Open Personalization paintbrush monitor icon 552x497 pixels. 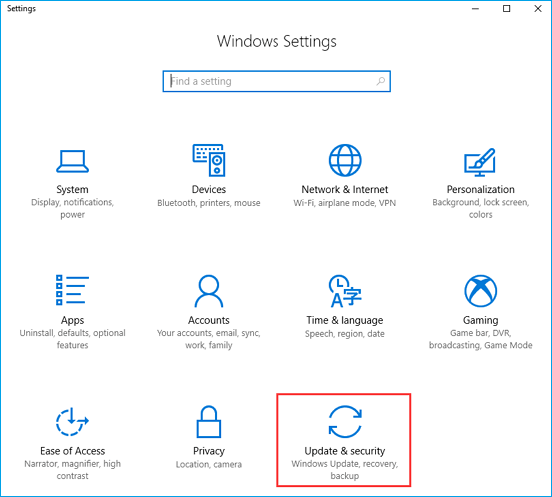point(480,162)
